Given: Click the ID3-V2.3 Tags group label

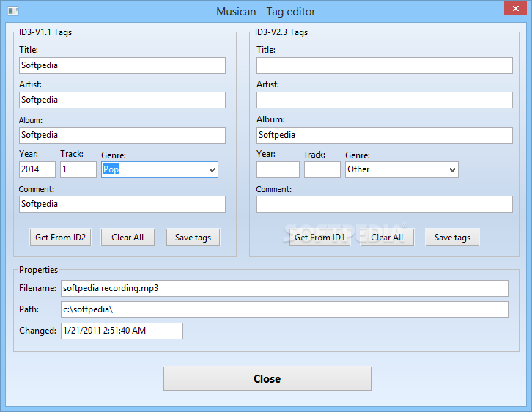Looking at the screenshot, I should (x=281, y=32).
